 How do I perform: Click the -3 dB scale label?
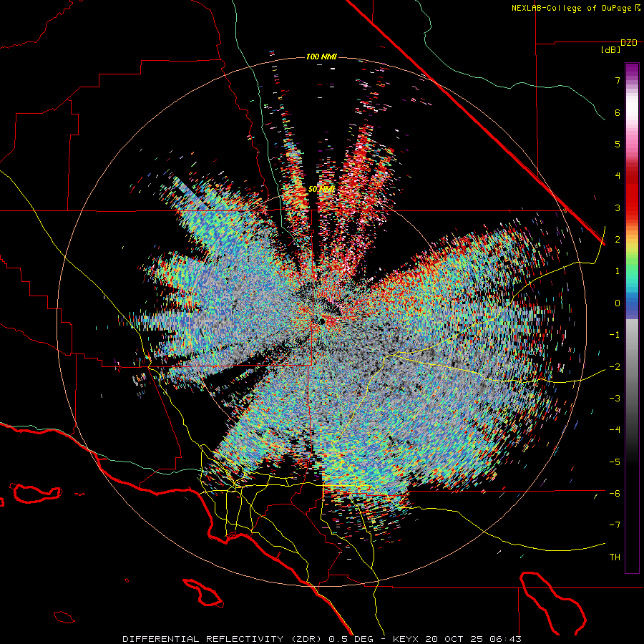click(x=615, y=399)
